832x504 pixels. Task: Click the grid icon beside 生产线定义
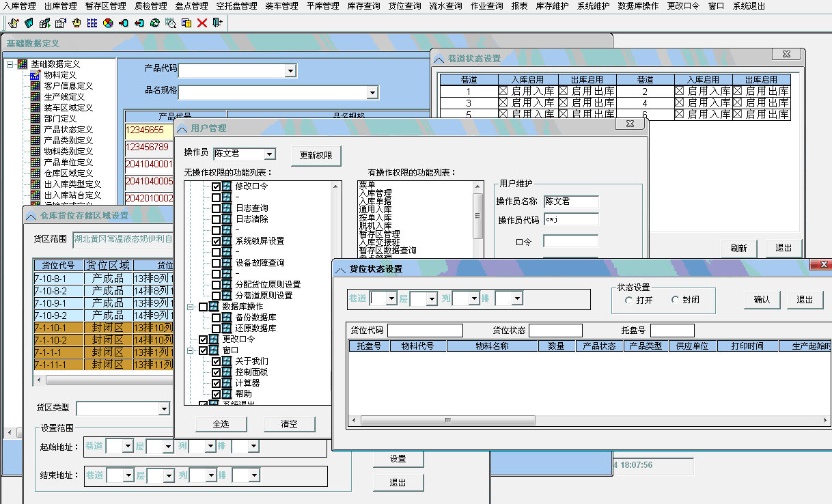[35, 97]
